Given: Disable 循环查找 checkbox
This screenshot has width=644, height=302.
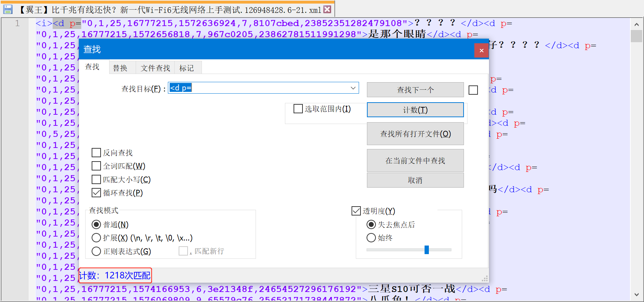Looking at the screenshot, I should point(96,193).
